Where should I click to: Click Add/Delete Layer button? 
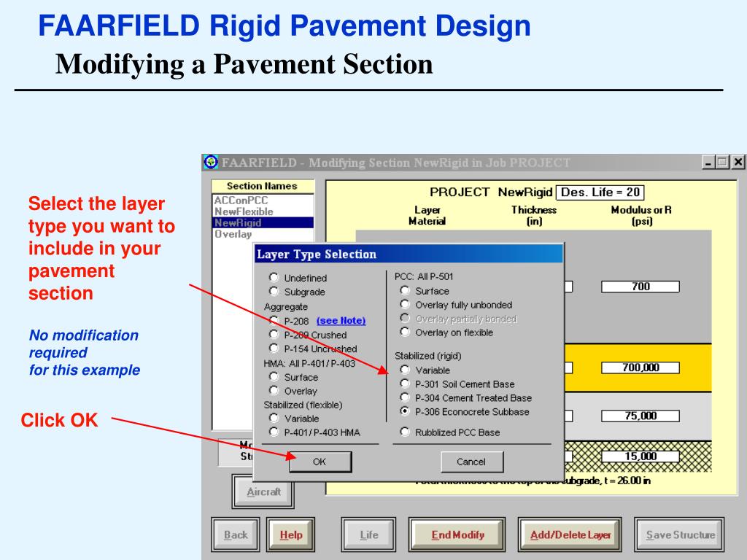pos(570,534)
